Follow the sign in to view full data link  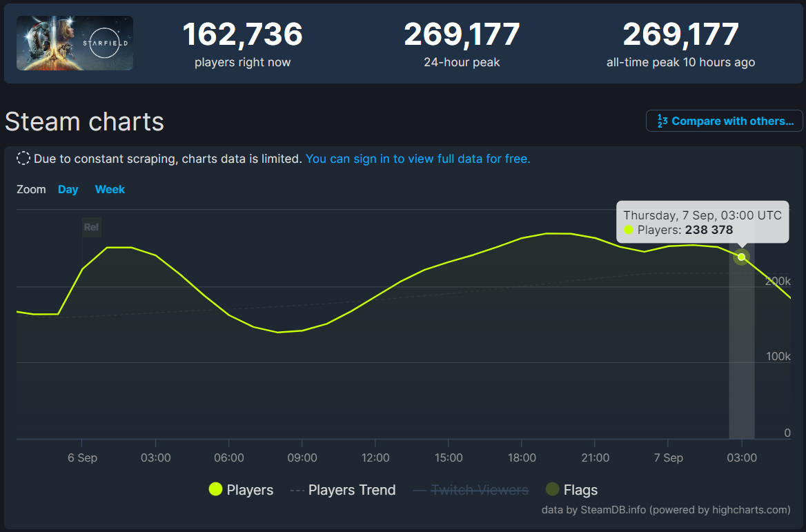[418, 159]
